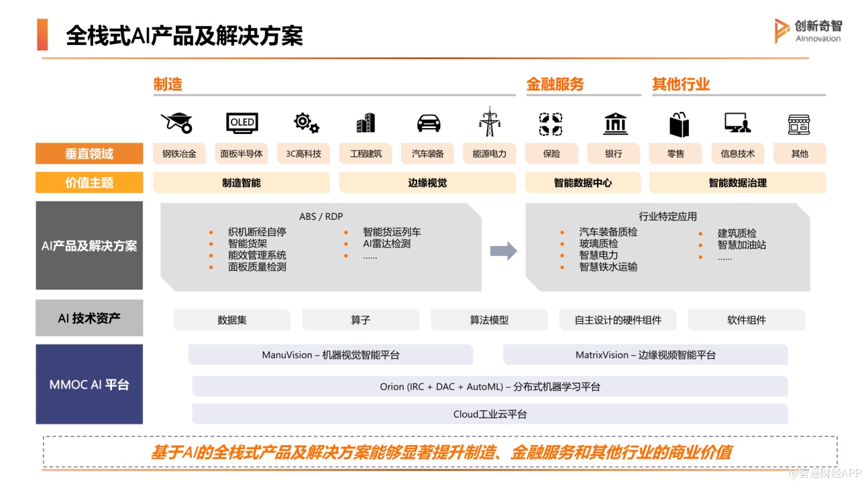Select the 其他行业 section heading

(681, 84)
